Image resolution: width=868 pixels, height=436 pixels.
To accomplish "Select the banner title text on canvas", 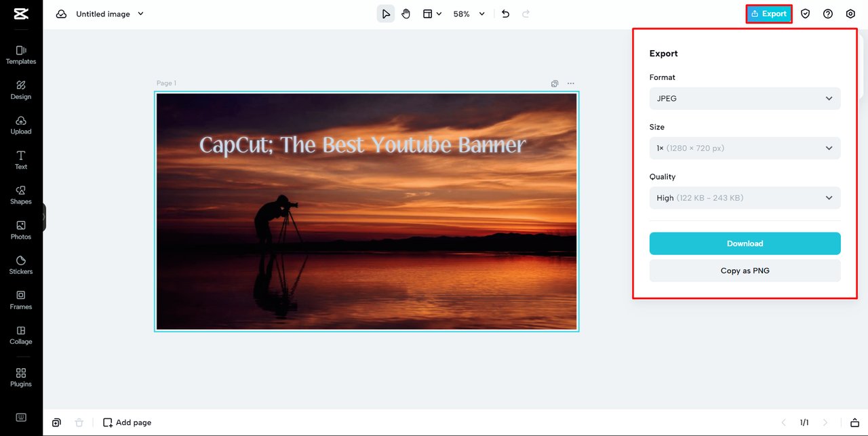I will [x=363, y=145].
